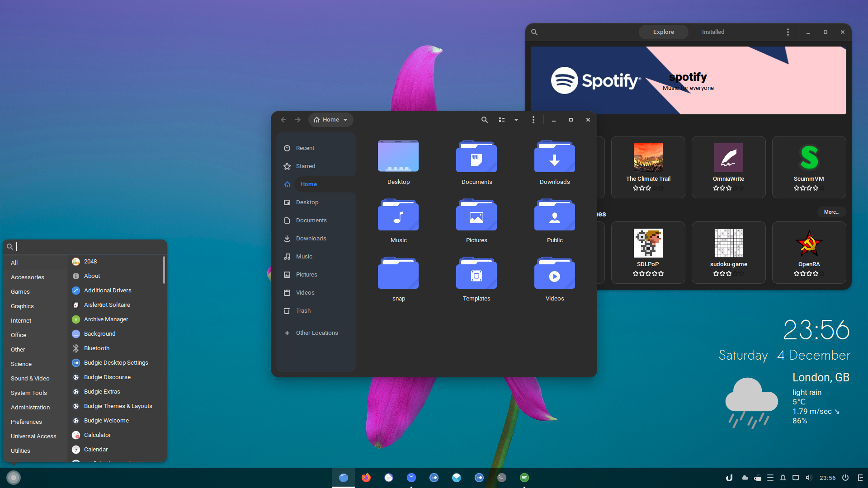Open the ScummVM app tile
The image size is (868, 488).
tap(809, 167)
